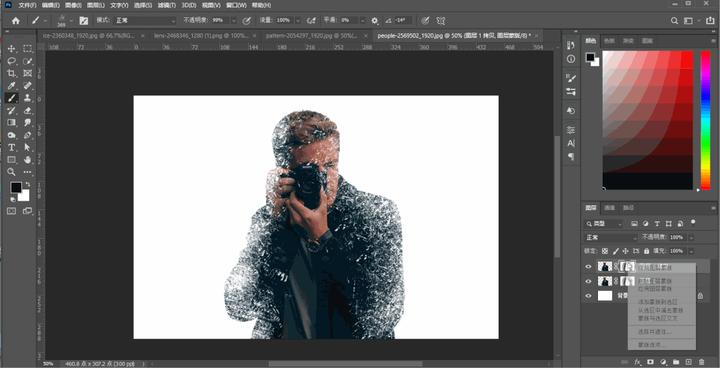Select the Move tool
This screenshot has width=720, height=368.
(11, 49)
